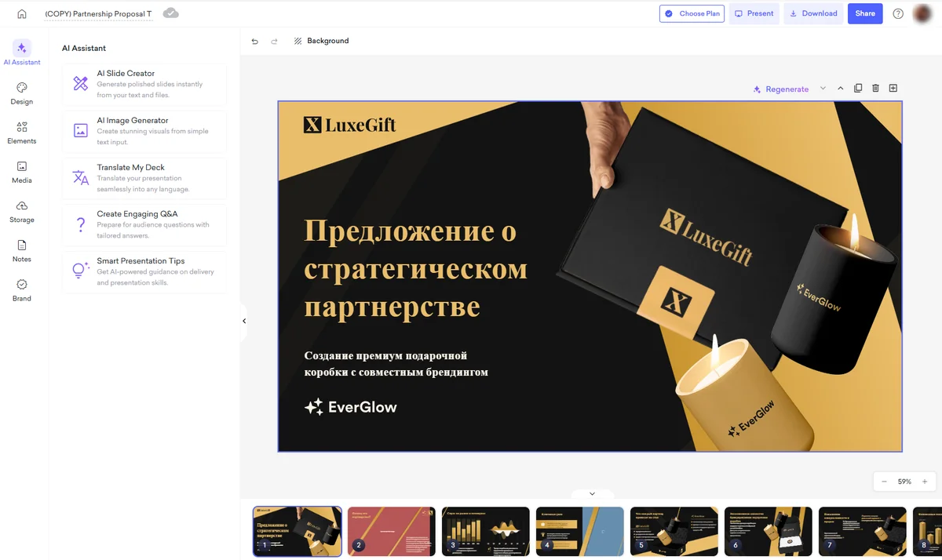This screenshot has height=560, width=942.
Task: Select Translate My Deck option
Action: pyautogui.click(x=144, y=178)
